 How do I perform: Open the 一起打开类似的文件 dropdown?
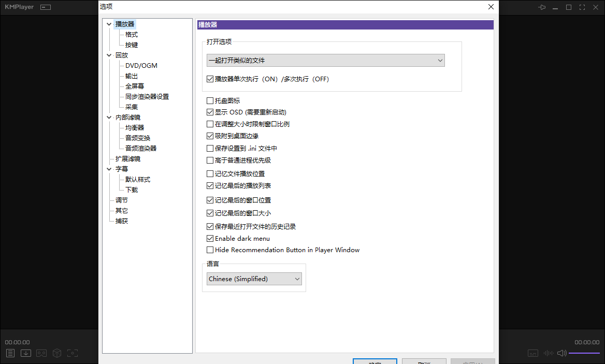[325, 60]
